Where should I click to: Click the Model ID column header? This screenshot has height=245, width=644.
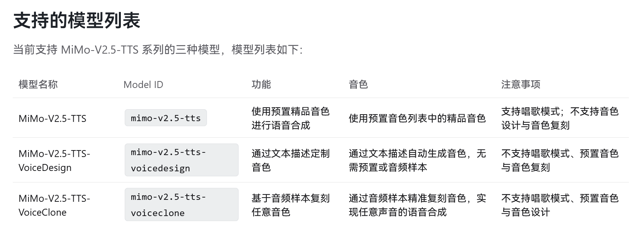click(143, 85)
